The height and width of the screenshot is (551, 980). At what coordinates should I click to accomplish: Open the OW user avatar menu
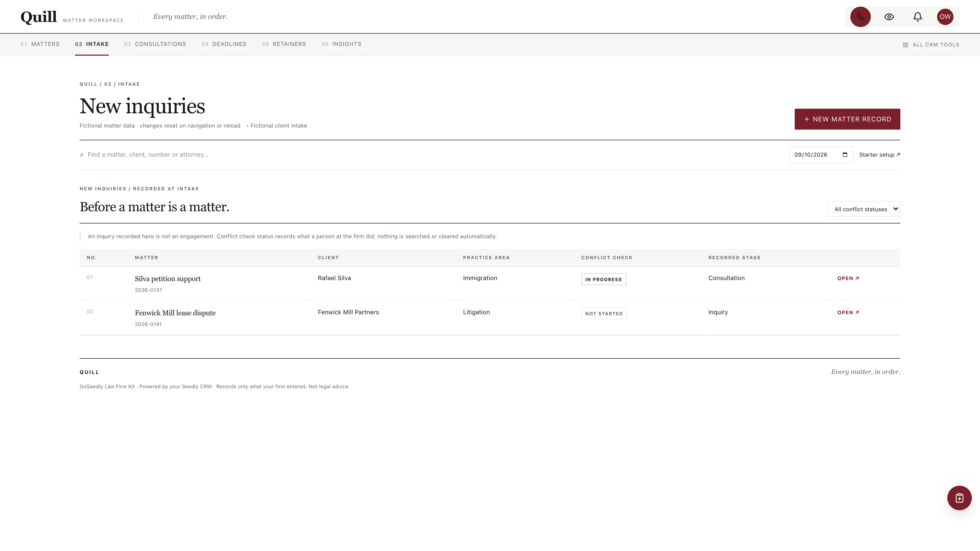[945, 17]
